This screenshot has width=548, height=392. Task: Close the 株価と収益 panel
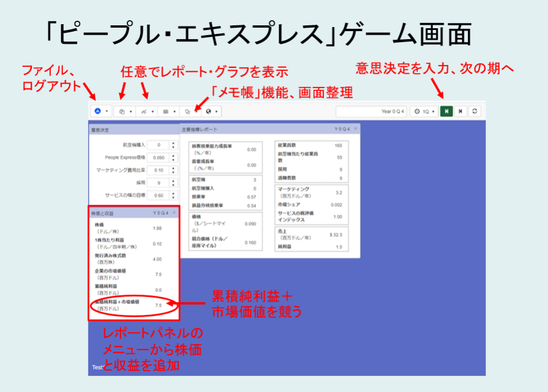tap(174, 212)
